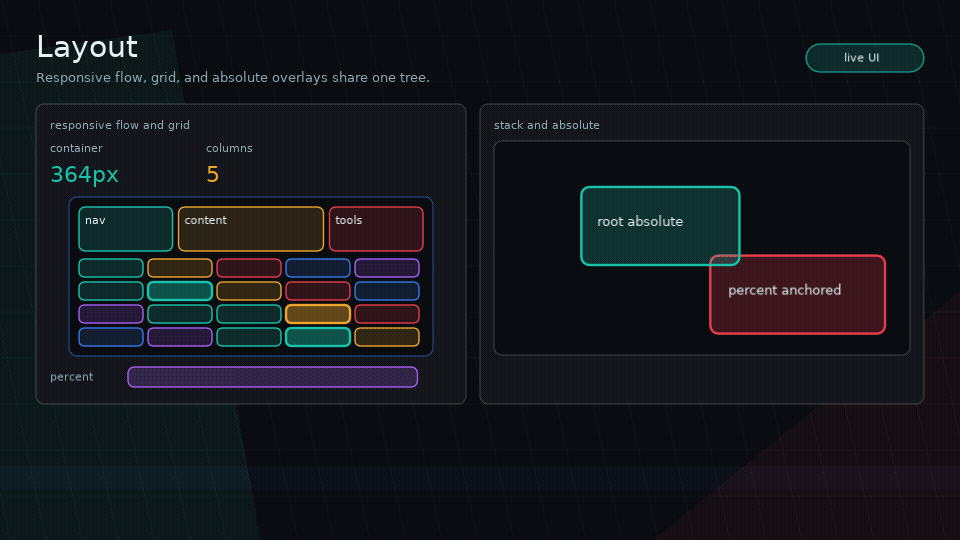Click the responsive flow and grid label
The image size is (960, 540).
tap(120, 125)
